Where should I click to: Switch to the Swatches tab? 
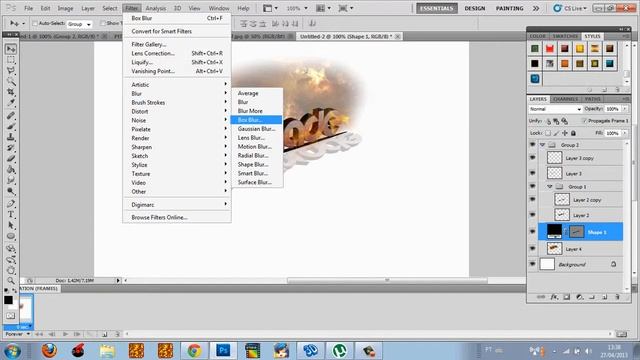565,36
